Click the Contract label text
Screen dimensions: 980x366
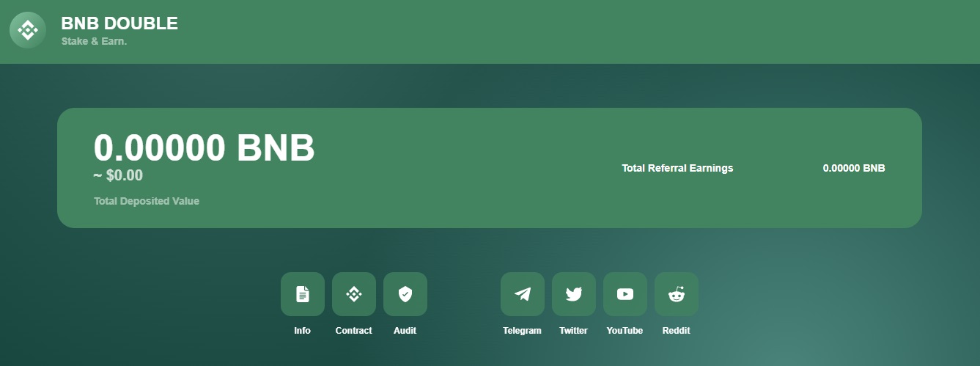coord(354,331)
